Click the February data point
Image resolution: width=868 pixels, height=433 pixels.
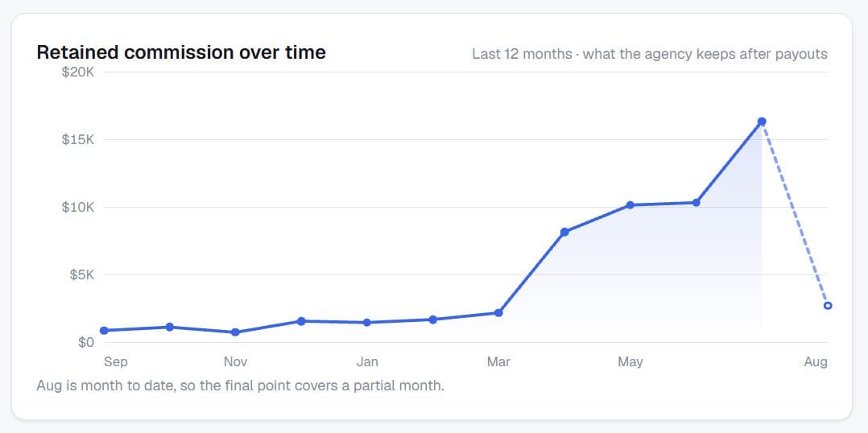click(x=433, y=320)
